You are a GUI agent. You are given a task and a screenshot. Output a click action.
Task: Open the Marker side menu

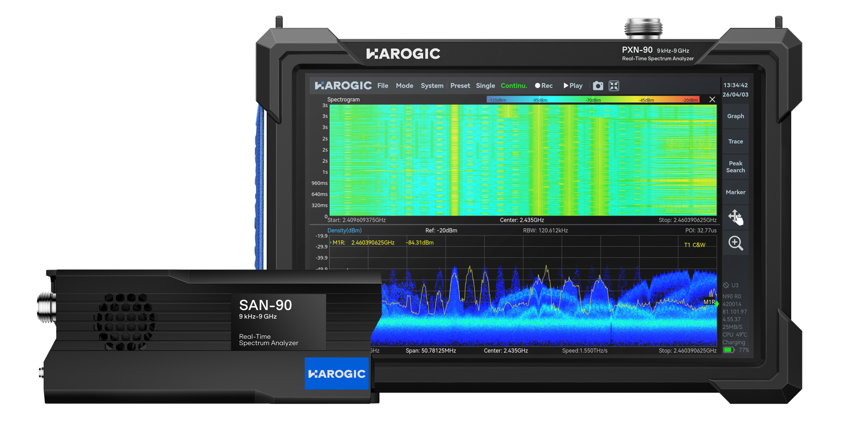pos(735,192)
